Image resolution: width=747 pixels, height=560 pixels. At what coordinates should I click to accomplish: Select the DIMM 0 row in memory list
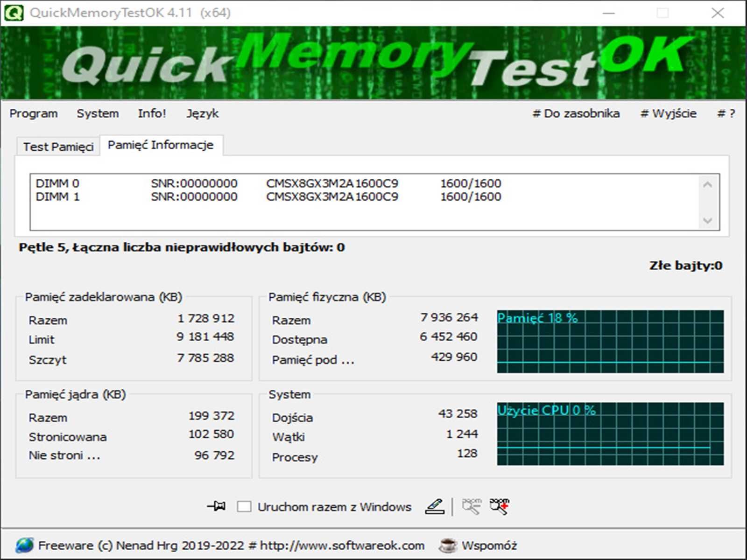coord(268,183)
